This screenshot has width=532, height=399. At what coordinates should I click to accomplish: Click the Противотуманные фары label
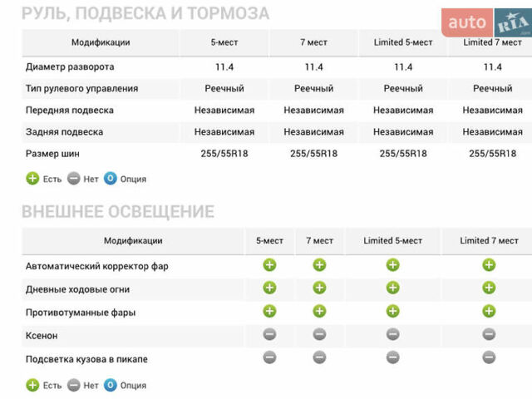tap(81, 313)
